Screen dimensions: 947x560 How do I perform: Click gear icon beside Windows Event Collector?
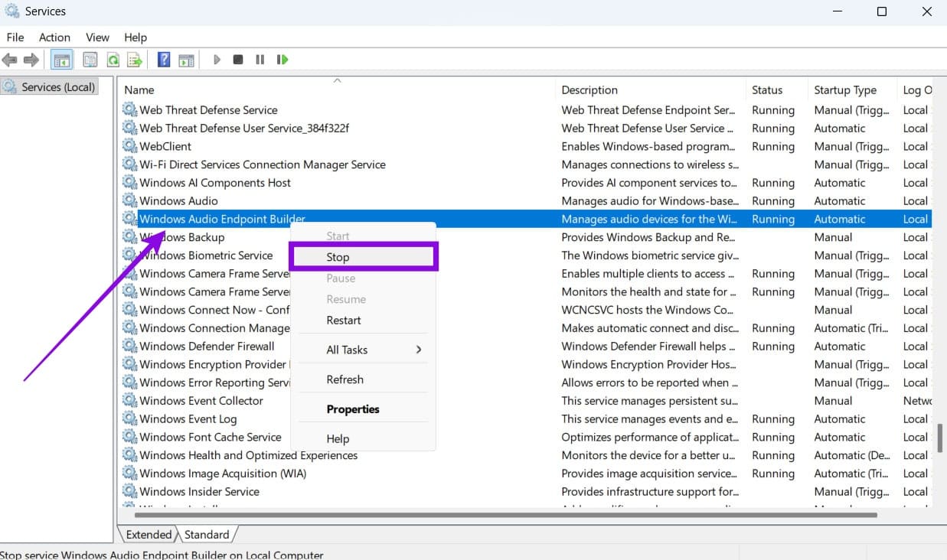(129, 401)
